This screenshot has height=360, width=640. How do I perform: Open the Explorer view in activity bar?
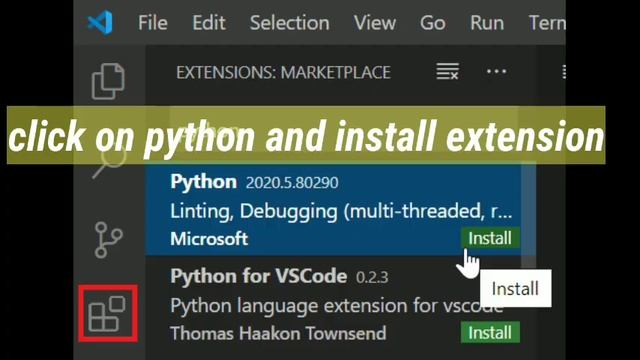[x=108, y=81]
